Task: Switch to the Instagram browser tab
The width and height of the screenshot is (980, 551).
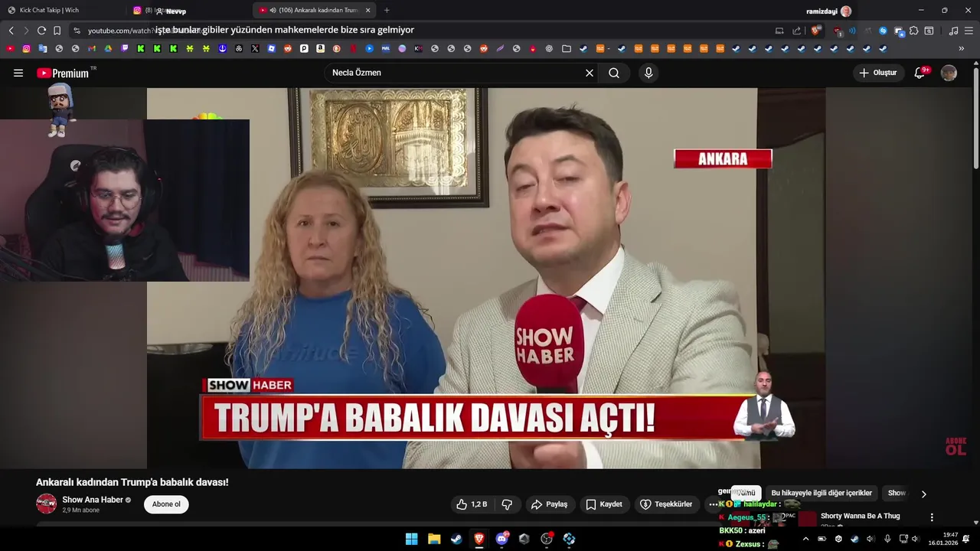Action: [188, 10]
